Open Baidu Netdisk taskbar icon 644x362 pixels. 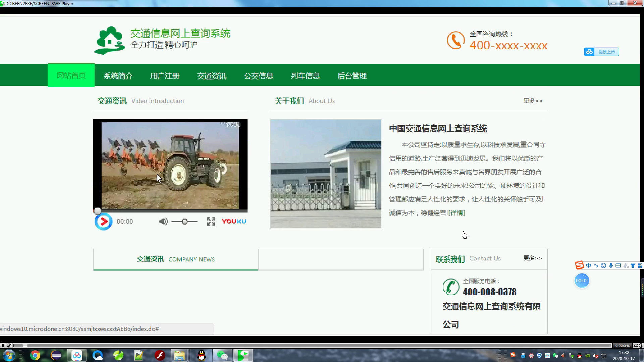click(77, 355)
